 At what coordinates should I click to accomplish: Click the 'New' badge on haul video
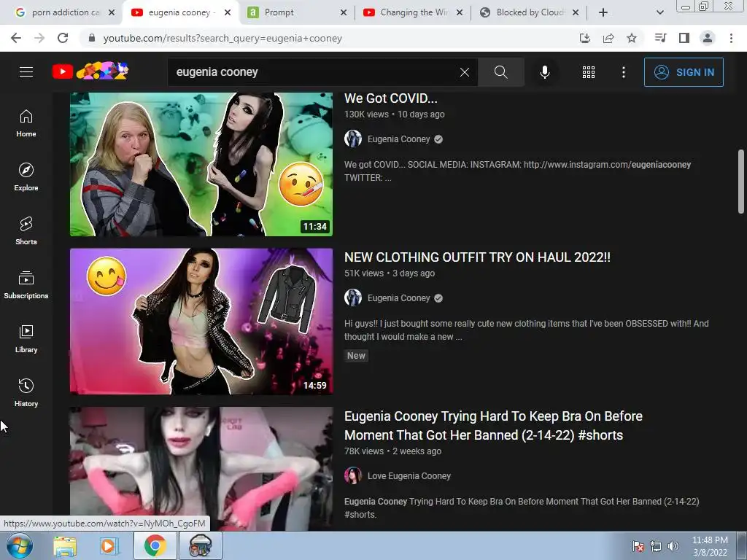(356, 355)
